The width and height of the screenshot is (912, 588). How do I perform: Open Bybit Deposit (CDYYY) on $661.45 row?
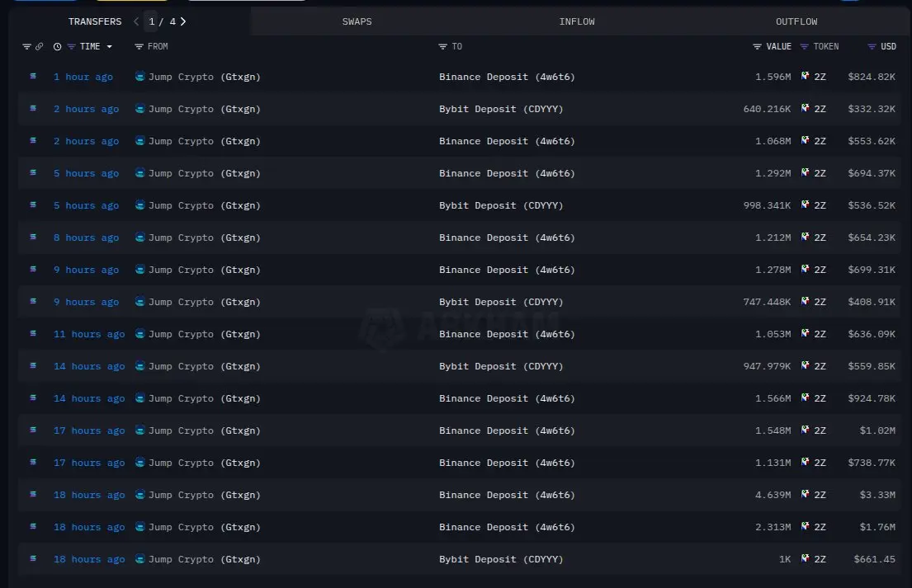(x=501, y=559)
